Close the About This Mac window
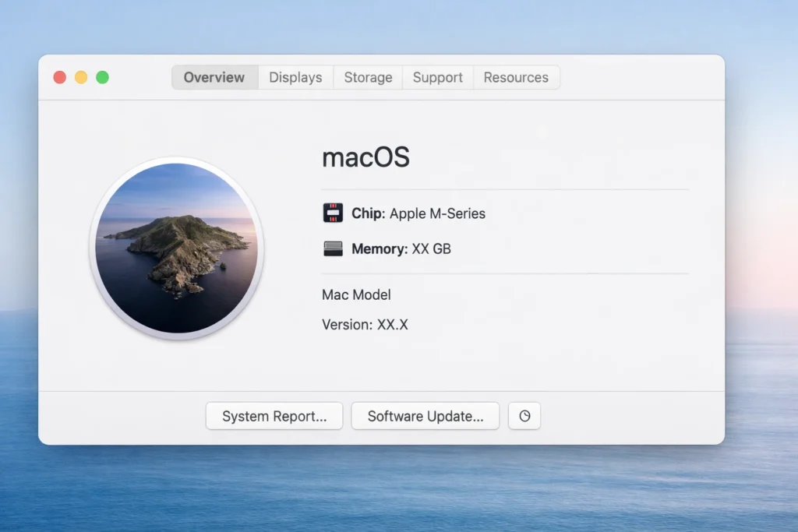Viewport: 798px width, 532px height. pyautogui.click(x=59, y=77)
